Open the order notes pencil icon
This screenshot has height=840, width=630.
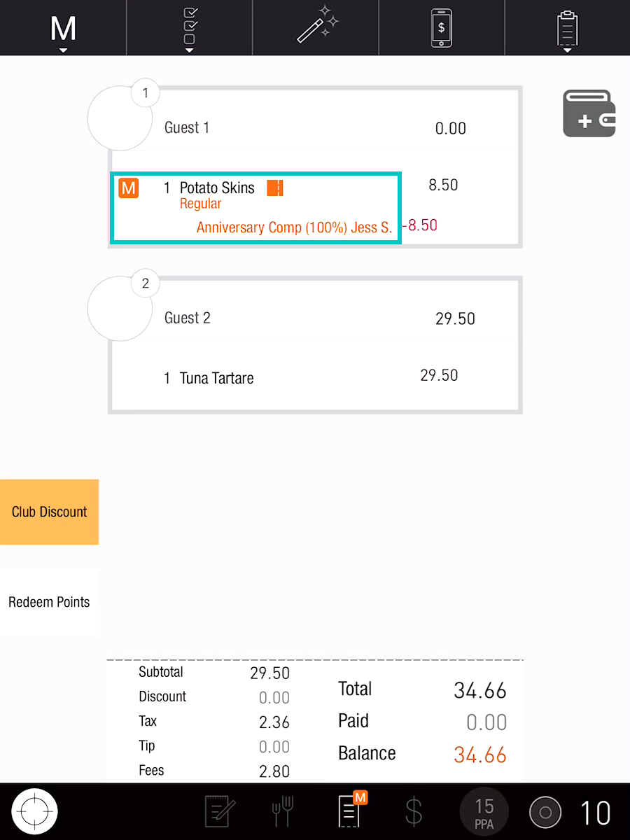220,812
